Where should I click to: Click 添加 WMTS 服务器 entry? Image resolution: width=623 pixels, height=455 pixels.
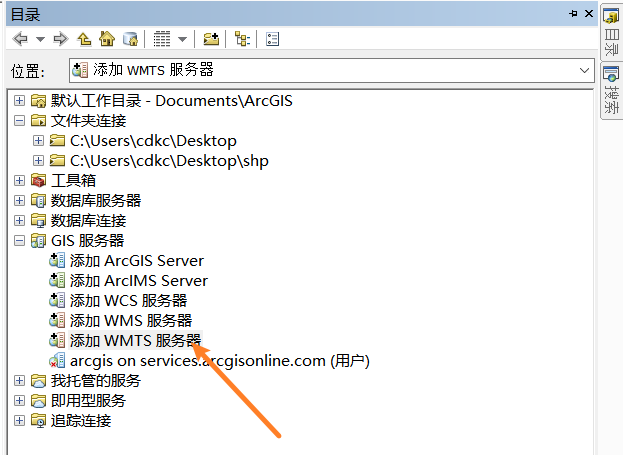[135, 341]
